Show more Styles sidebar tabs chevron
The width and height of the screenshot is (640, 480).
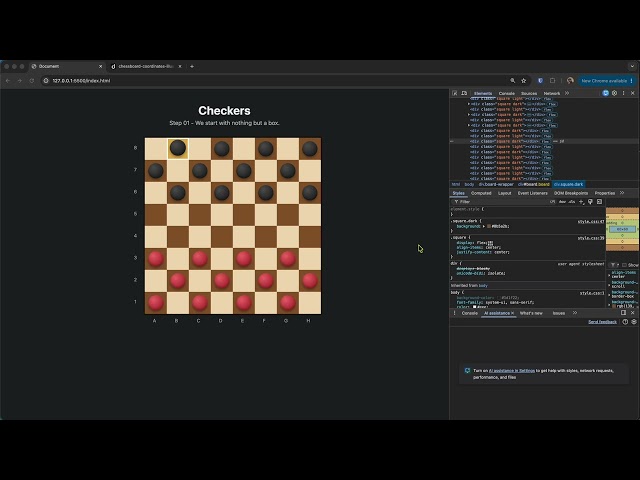point(622,193)
